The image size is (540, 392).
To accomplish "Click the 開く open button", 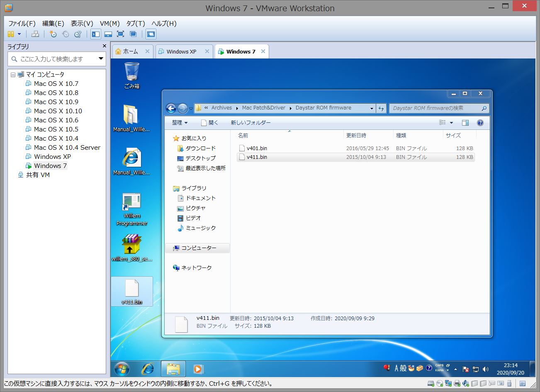I will click(209, 123).
